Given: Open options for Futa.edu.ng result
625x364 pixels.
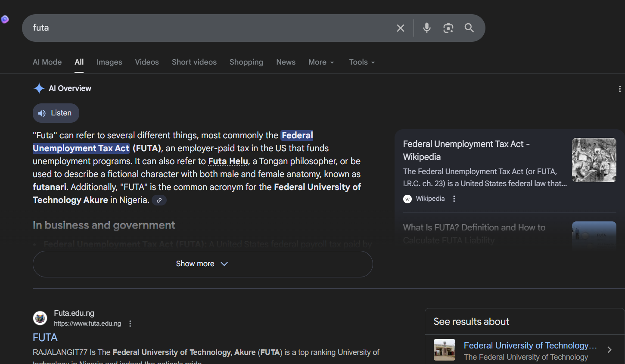Looking at the screenshot, I should (130, 324).
